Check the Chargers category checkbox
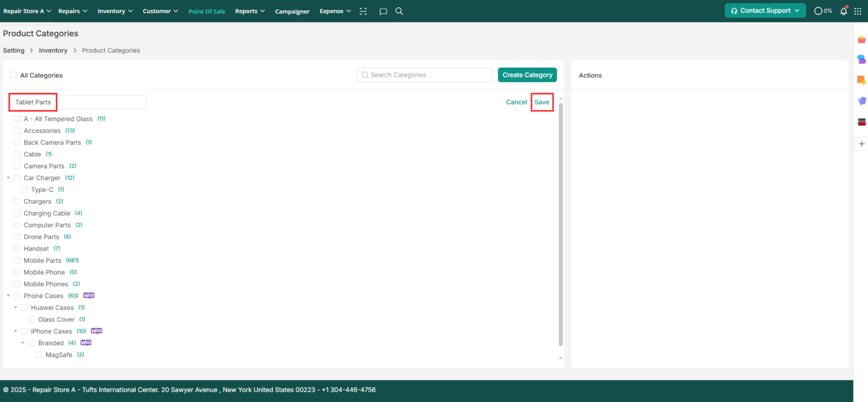The width and height of the screenshot is (868, 402). tap(17, 201)
